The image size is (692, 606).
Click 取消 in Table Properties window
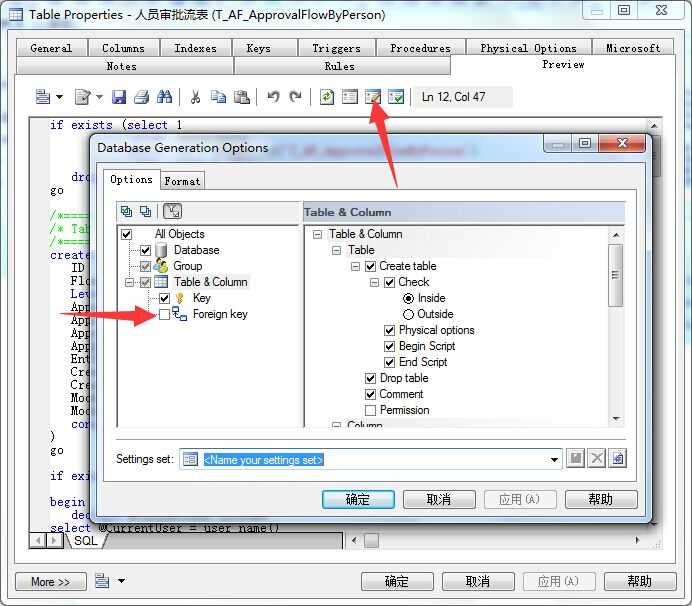click(x=478, y=581)
